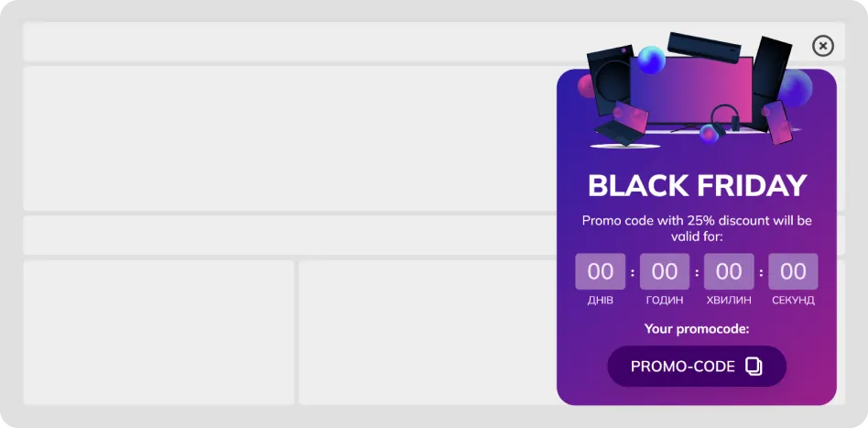Click the minutes countdown box
Viewport: 868px width, 428px height.
tap(729, 271)
